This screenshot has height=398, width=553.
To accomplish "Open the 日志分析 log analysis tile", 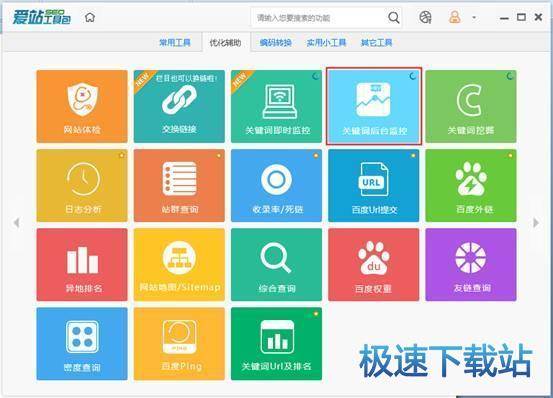I will click(82, 185).
